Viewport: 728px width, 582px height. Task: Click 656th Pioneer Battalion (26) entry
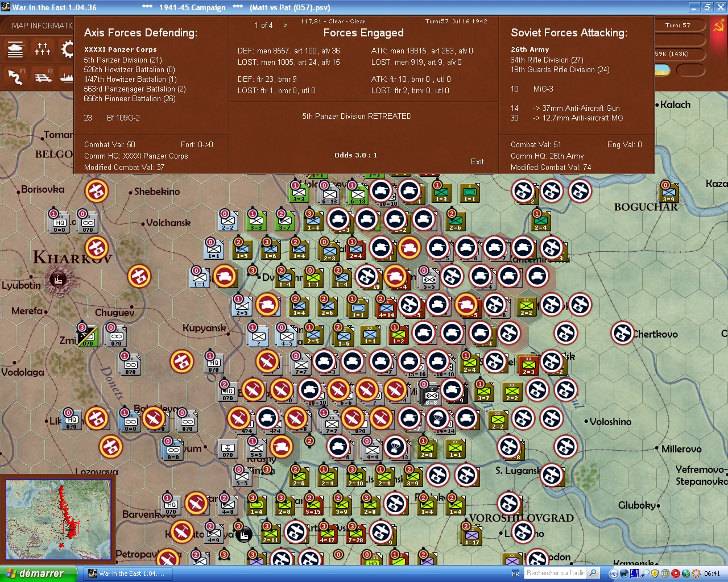pyautogui.click(x=130, y=98)
